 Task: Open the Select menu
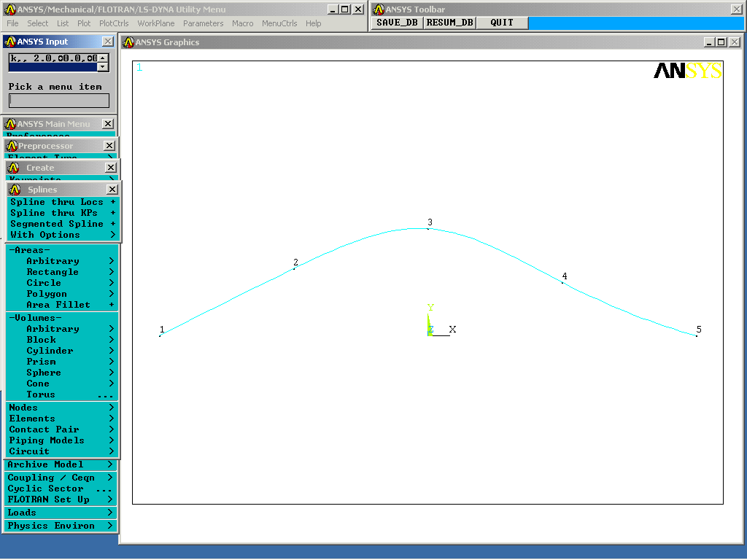coord(38,23)
